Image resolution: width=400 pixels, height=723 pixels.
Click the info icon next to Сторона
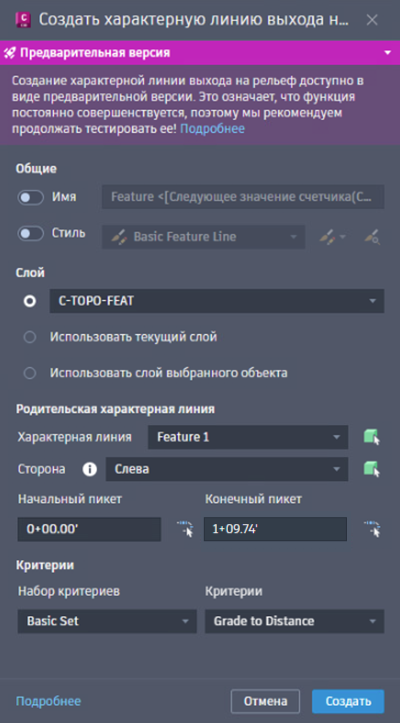click(x=90, y=469)
